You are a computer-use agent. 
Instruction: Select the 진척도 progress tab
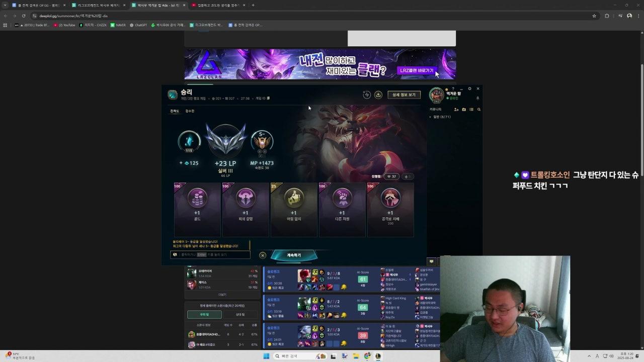[x=175, y=111]
